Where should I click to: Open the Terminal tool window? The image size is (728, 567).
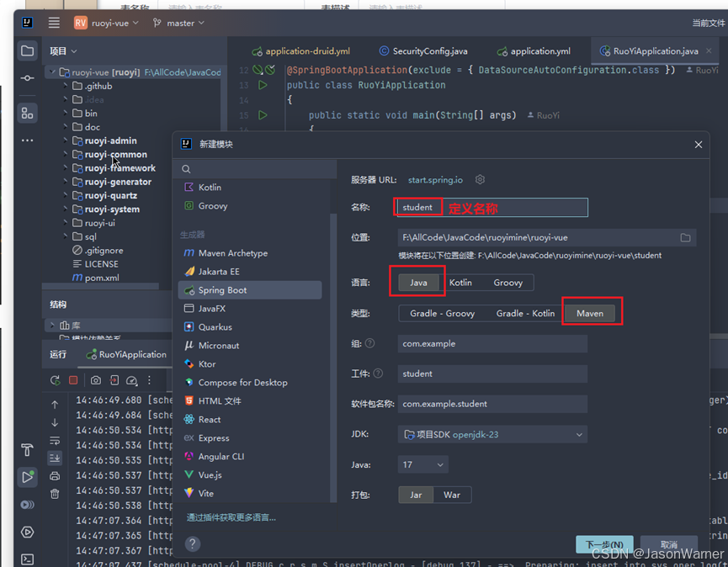click(28, 559)
